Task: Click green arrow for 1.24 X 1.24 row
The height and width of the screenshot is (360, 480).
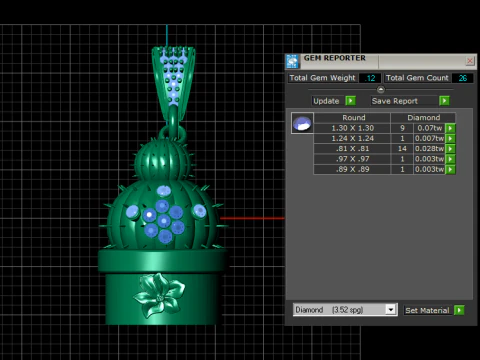Action: click(x=450, y=138)
